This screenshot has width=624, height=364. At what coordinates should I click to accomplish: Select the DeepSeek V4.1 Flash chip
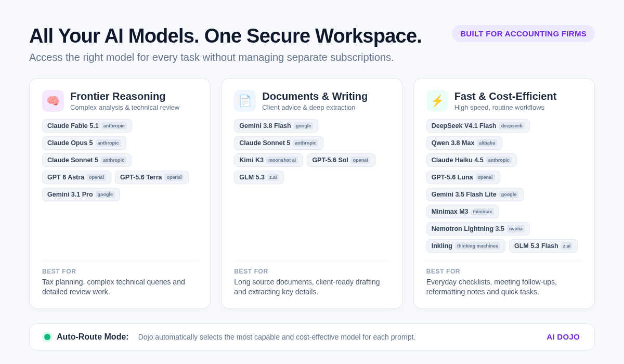(478, 126)
